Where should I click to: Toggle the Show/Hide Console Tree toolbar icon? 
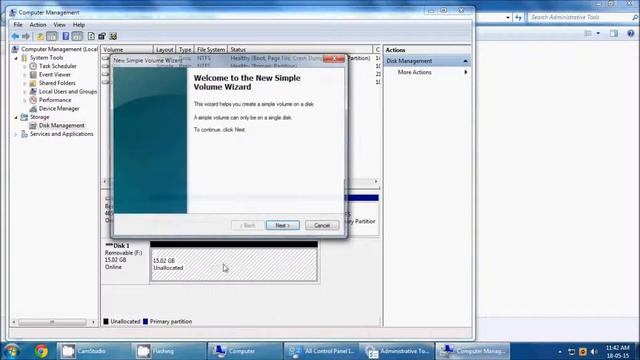(x=52, y=36)
